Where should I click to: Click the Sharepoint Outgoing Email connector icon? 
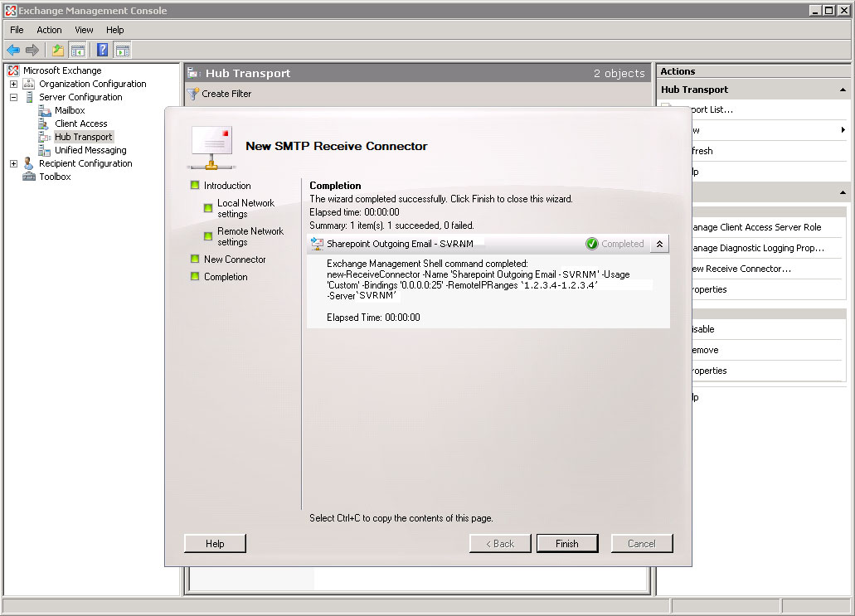[x=317, y=244]
